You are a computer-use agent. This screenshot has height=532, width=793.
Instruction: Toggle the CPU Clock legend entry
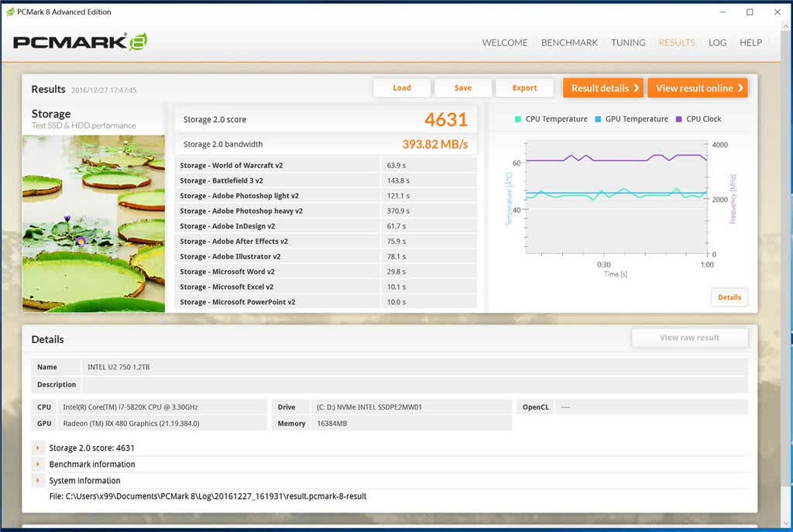click(699, 119)
